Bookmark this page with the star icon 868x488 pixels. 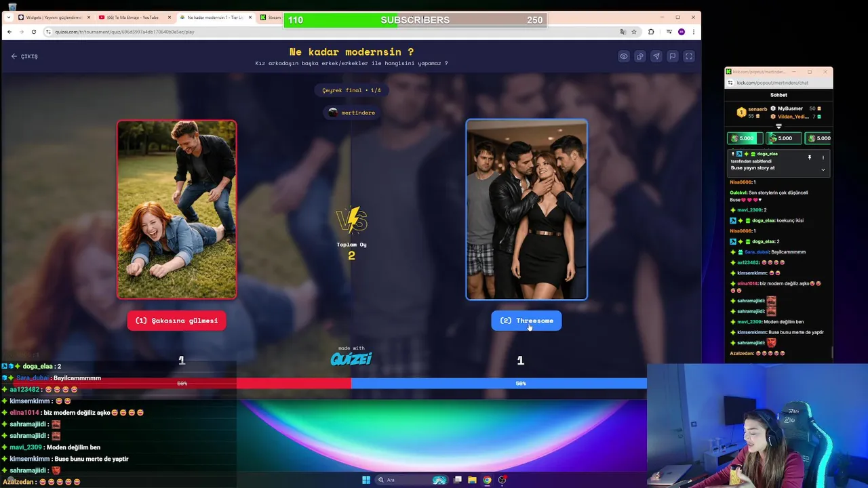click(x=634, y=32)
